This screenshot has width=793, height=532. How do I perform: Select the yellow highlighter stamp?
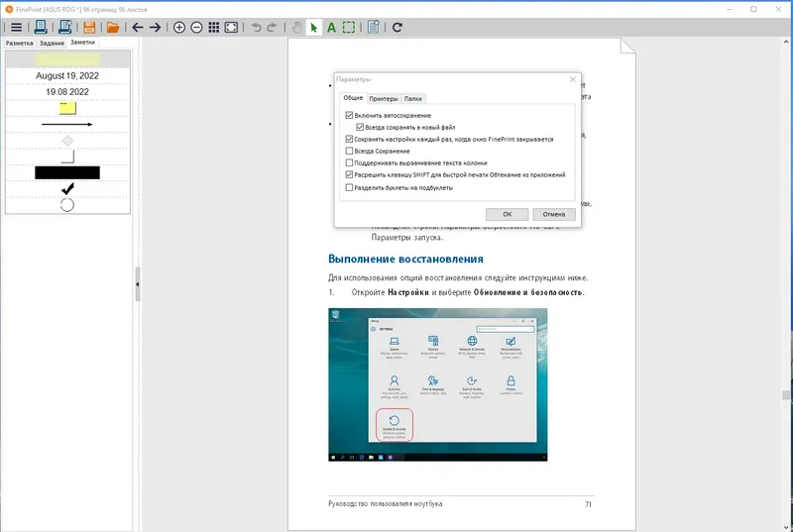(x=67, y=59)
